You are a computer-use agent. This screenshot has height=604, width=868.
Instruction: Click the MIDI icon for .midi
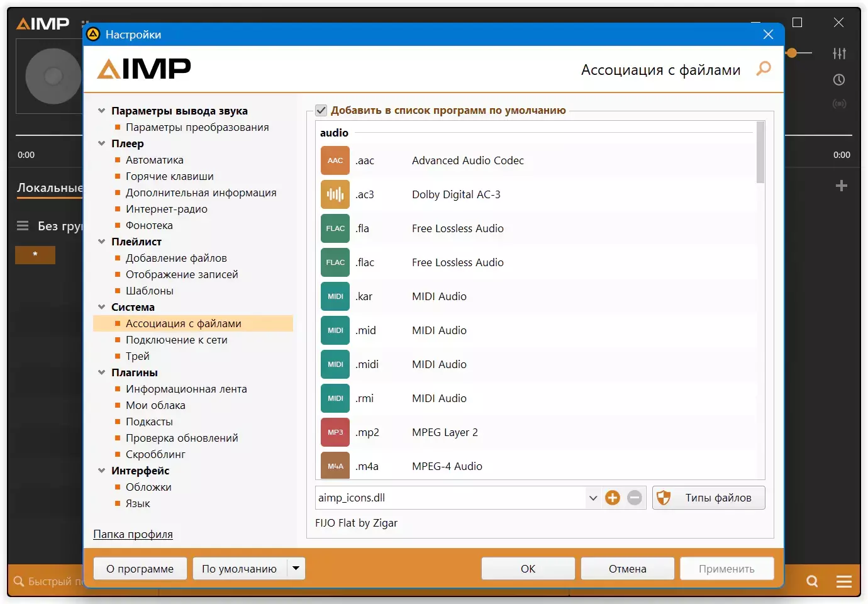tap(335, 364)
